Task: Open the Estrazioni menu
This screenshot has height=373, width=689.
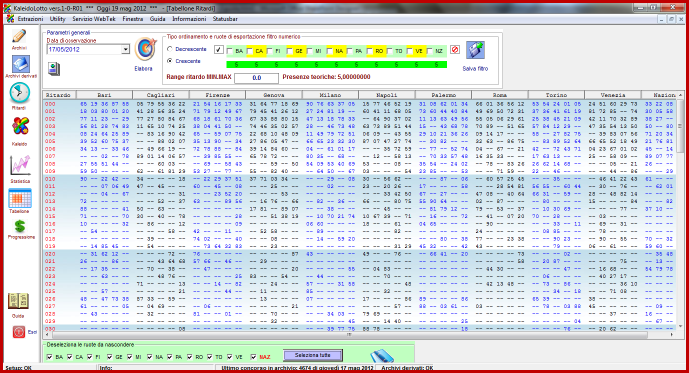Action: click(x=30, y=19)
